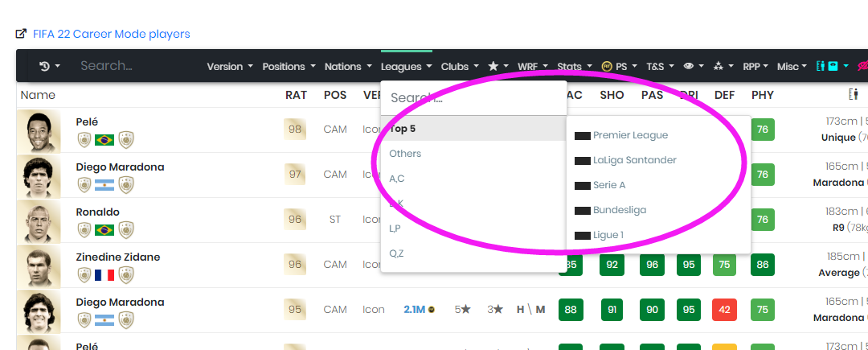
Task: Click France flag in Zidane row
Action: (x=104, y=274)
